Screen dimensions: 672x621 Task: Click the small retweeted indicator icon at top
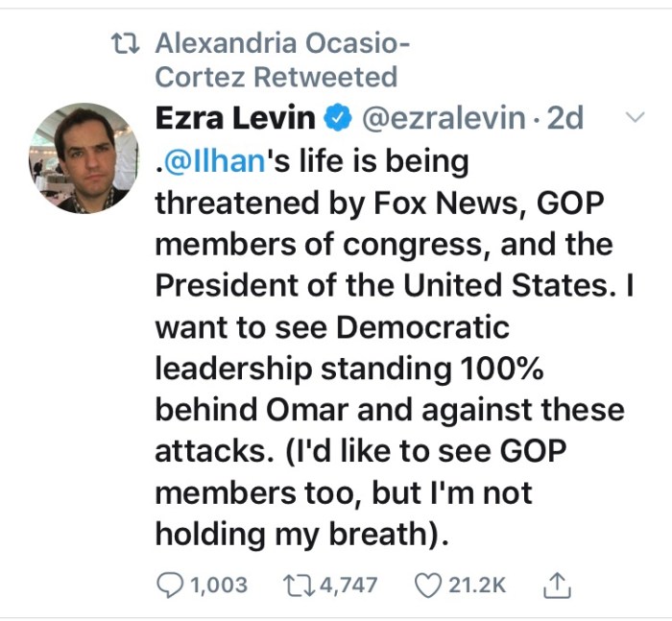(126, 43)
